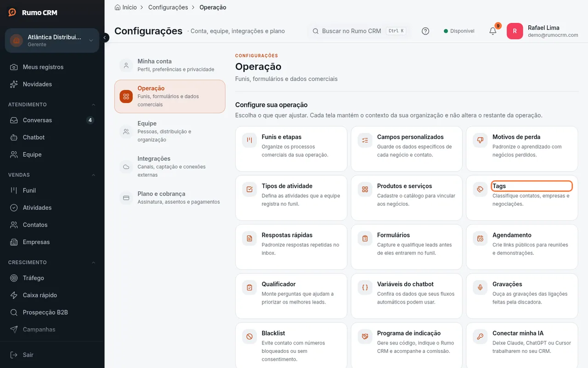The width and height of the screenshot is (588, 368).
Task: Click the Blacklist blocked icon
Action: 249,337
